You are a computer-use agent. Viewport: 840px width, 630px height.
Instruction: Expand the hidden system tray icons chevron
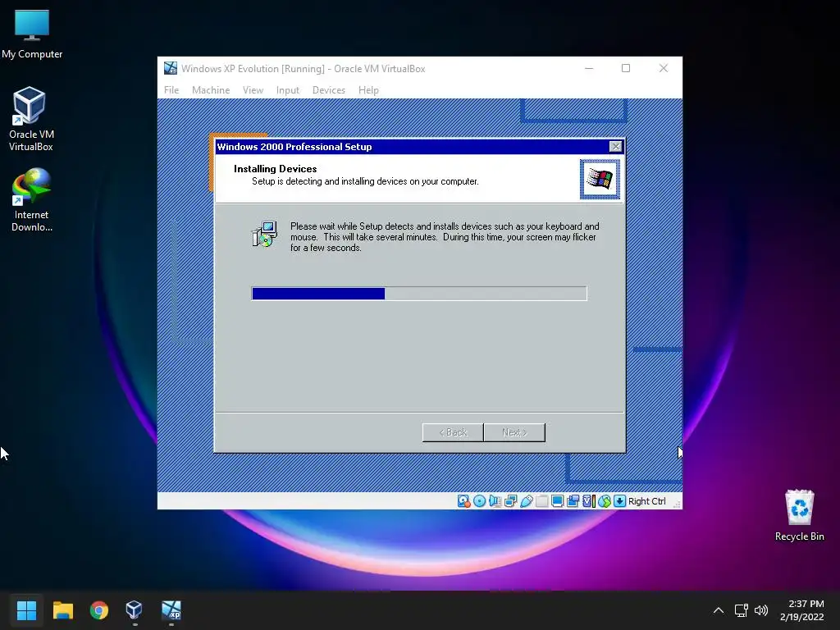719,610
